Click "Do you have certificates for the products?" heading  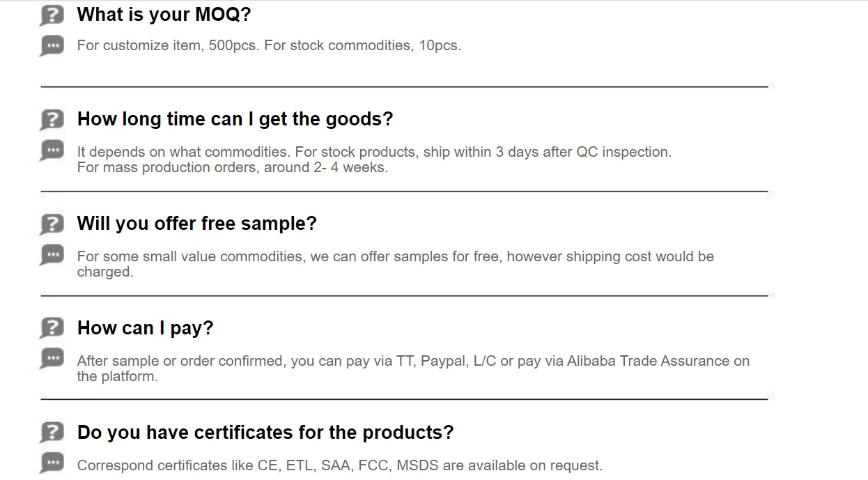[x=265, y=433]
